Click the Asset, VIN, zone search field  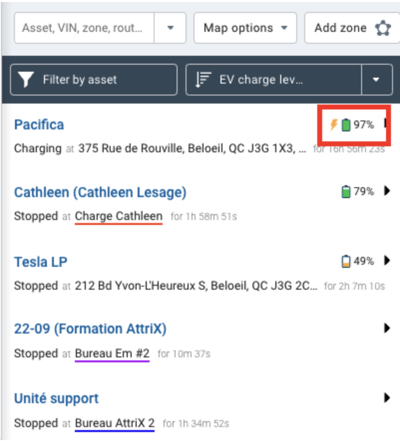84,28
